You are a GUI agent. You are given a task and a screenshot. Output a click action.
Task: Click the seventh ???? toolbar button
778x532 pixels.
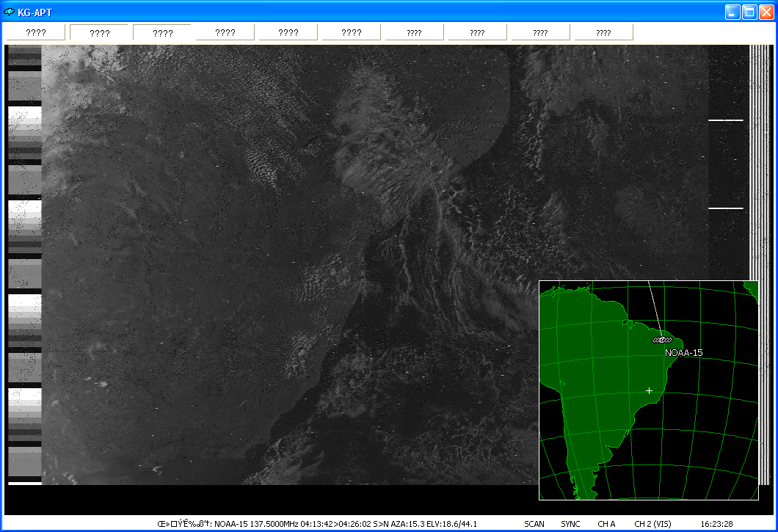click(414, 32)
